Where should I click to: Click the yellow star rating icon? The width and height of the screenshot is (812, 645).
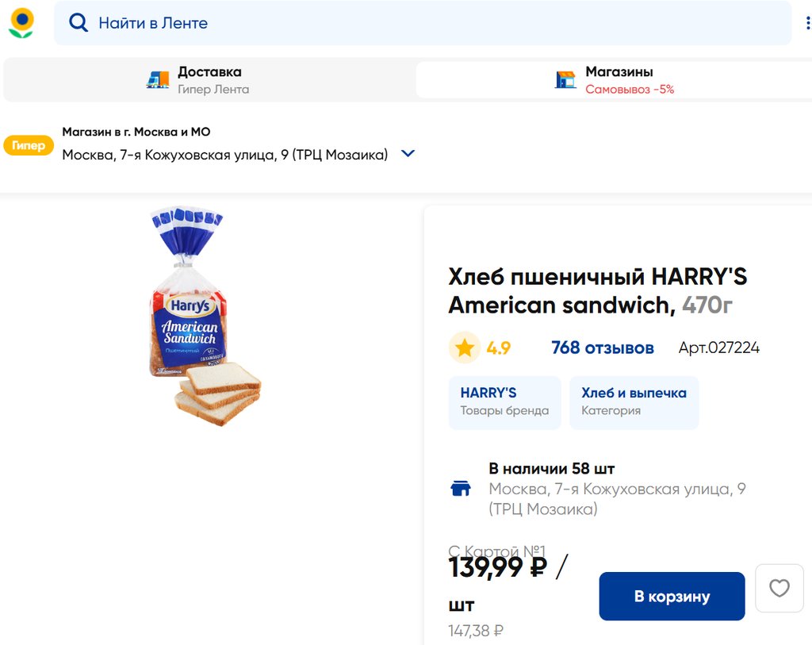point(465,347)
